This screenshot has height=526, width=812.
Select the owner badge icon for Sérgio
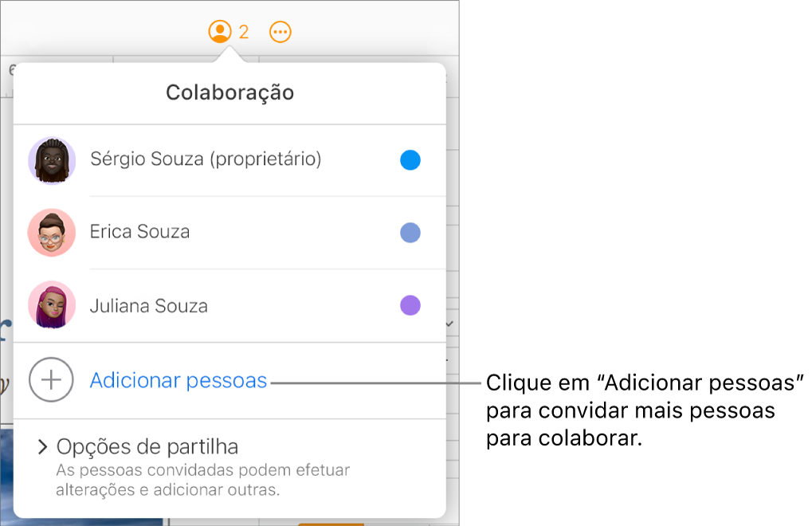(266, 159)
